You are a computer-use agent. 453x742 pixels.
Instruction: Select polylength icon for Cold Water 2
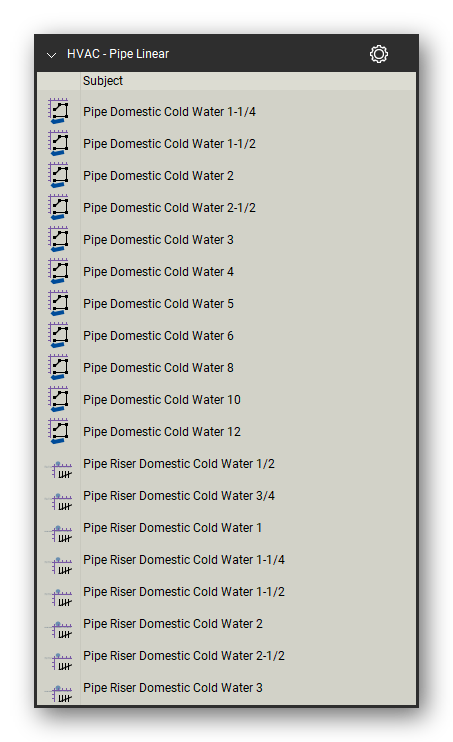tap(59, 176)
